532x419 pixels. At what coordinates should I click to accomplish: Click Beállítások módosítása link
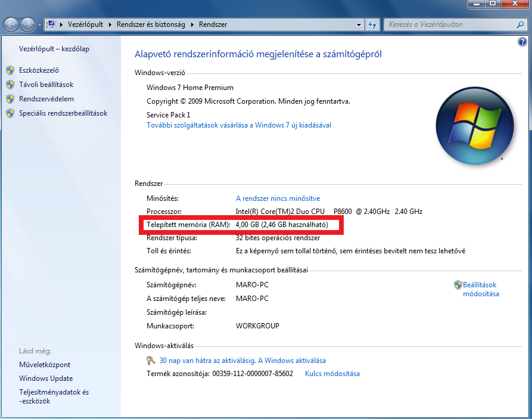point(481,289)
